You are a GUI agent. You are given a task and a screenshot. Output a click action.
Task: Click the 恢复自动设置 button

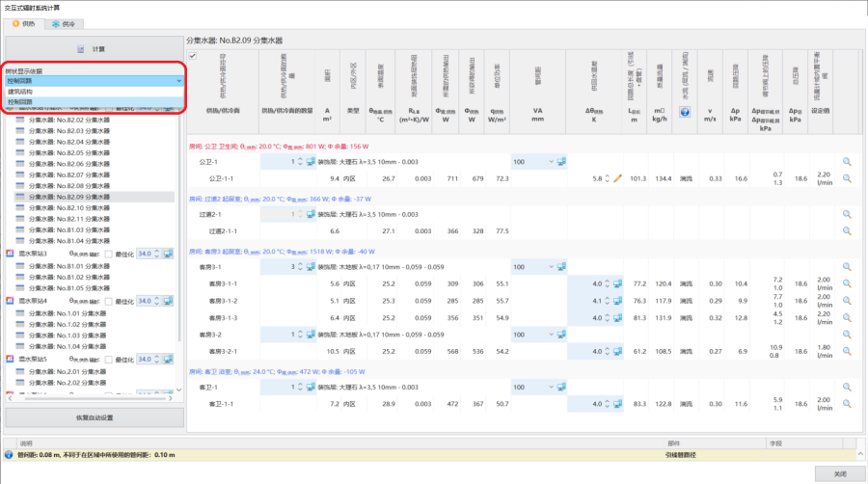coord(95,417)
